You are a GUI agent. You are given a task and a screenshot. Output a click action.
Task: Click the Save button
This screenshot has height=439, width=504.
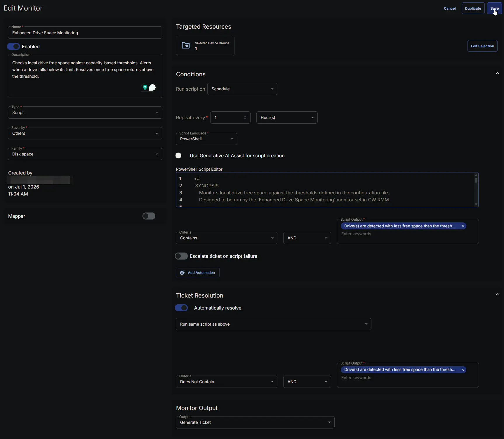coord(495,8)
